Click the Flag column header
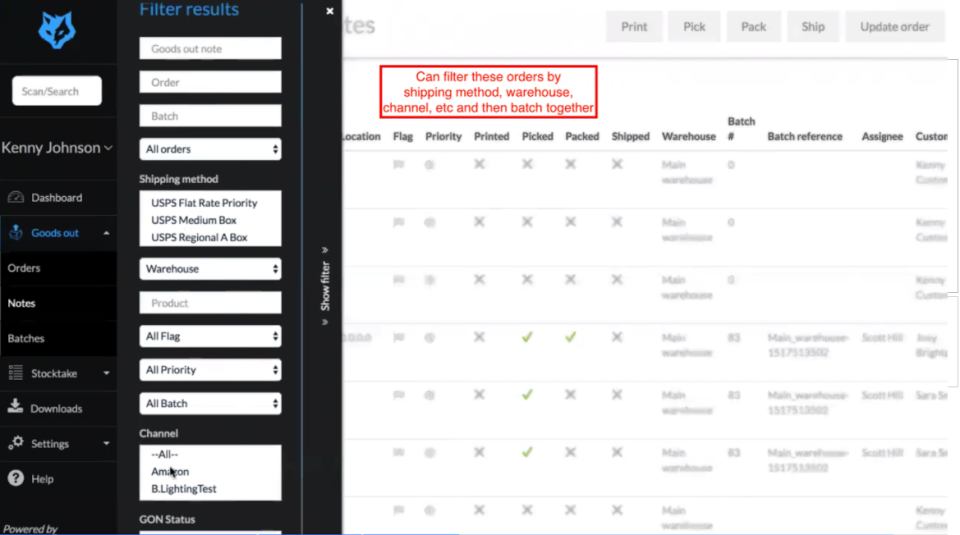The height and width of the screenshot is (535, 960). coord(403,136)
